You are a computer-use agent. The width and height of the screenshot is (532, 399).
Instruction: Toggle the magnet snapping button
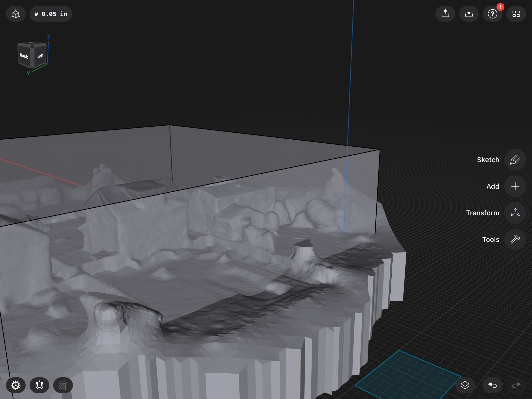39,385
